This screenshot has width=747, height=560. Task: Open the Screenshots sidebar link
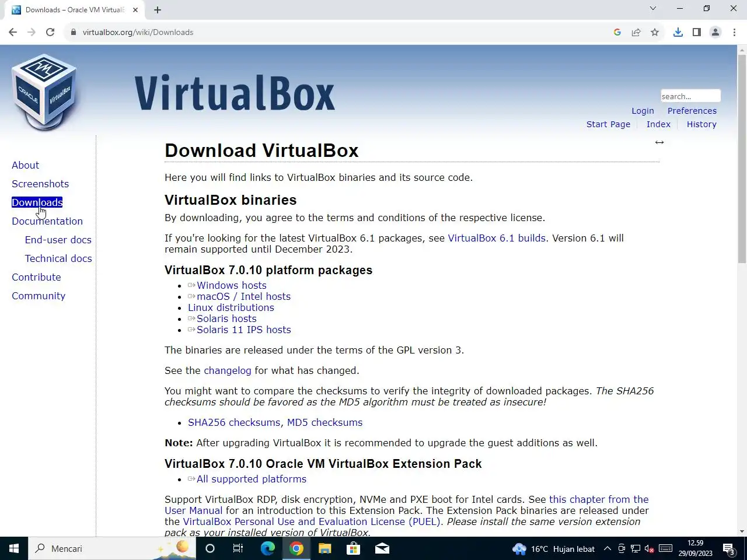pos(40,184)
